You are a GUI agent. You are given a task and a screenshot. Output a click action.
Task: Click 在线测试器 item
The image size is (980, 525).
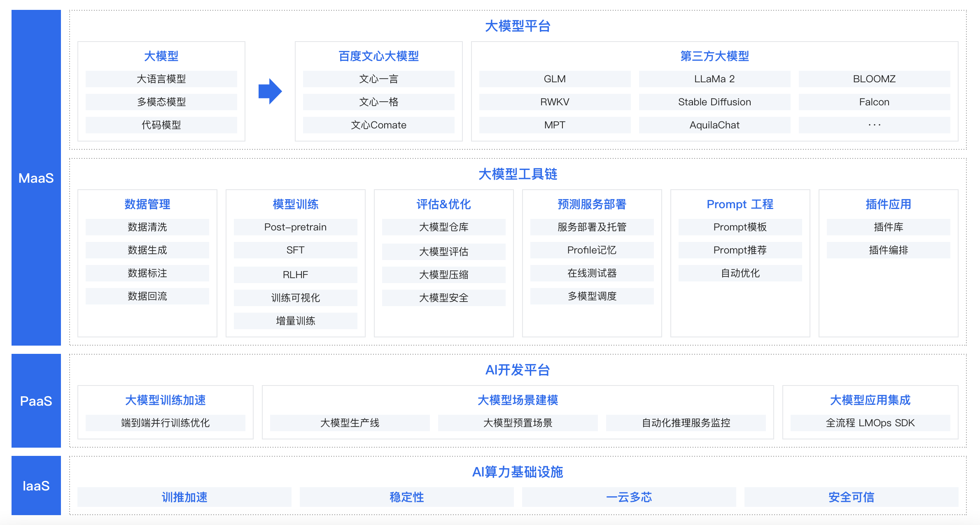[592, 273]
